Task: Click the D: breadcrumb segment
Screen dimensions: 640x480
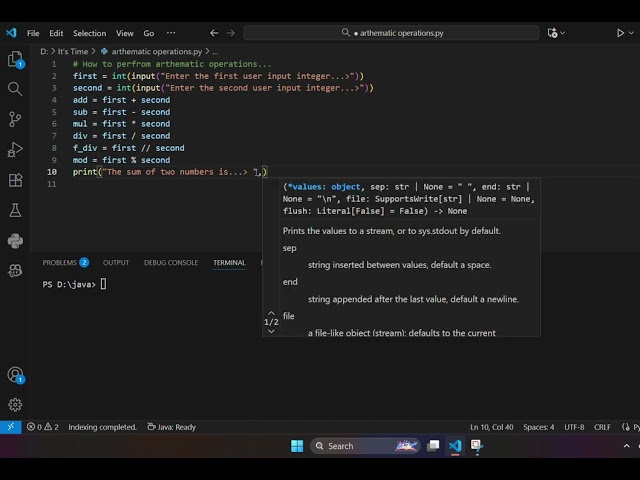Action: point(44,51)
